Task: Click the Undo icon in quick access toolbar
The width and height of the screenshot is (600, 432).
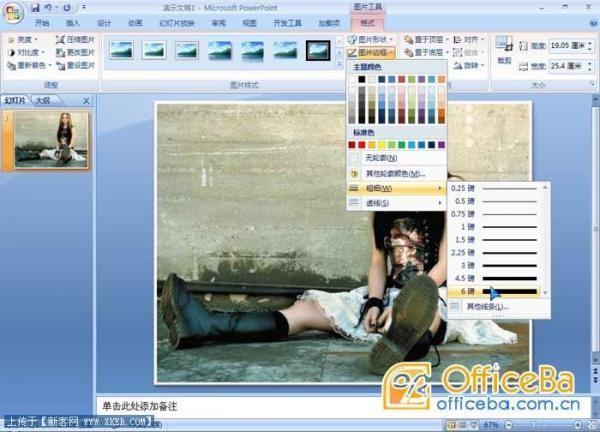Action: point(49,7)
